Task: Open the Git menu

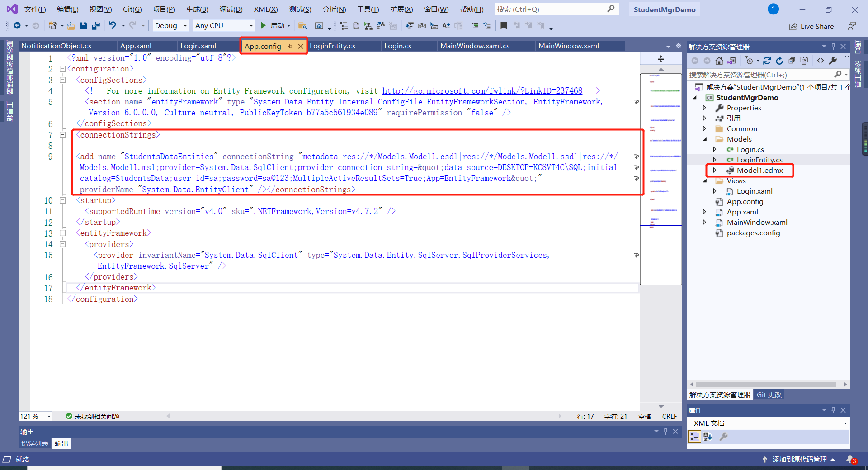Action: pos(132,9)
